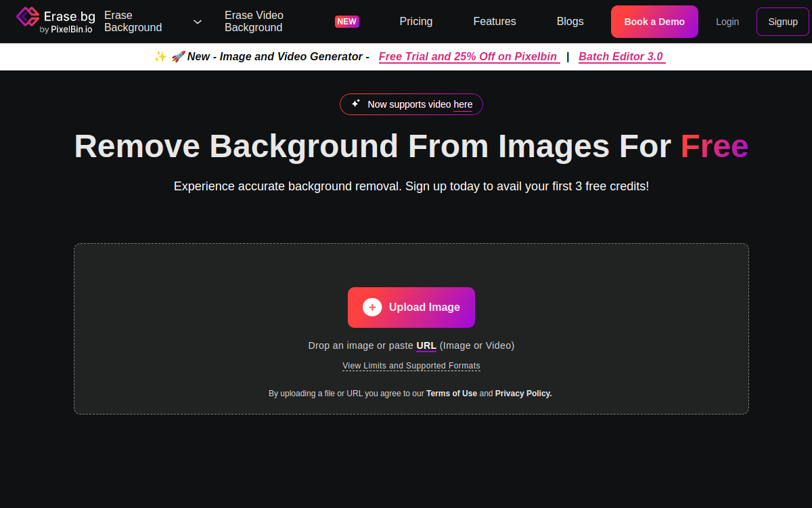View Limits and Supported Formats
This screenshot has width=812, height=508.
[411, 366]
